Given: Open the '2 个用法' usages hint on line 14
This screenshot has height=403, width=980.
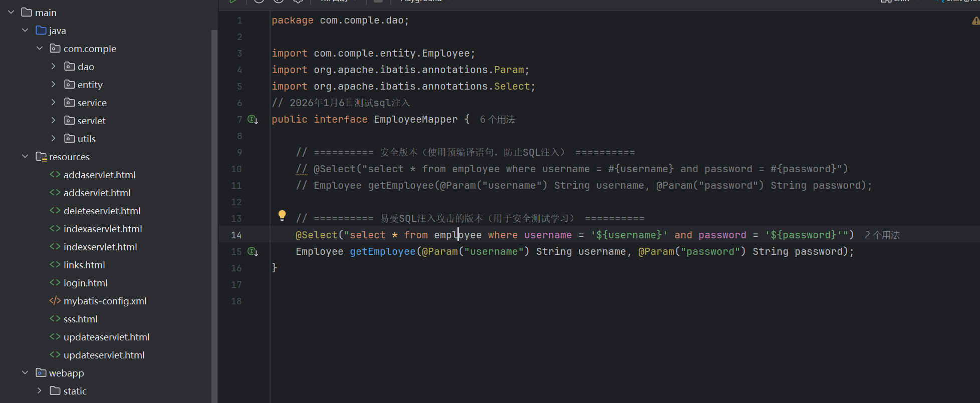Looking at the screenshot, I should (x=882, y=235).
